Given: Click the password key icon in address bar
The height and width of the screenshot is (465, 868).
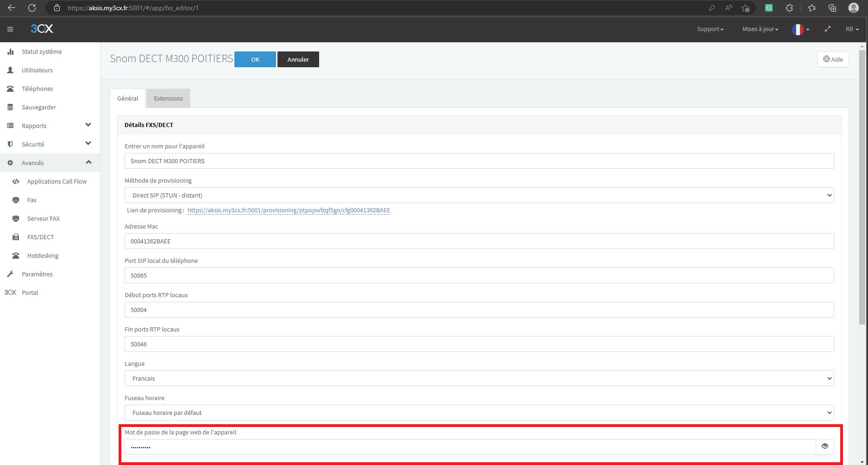Looking at the screenshot, I should pyautogui.click(x=712, y=8).
